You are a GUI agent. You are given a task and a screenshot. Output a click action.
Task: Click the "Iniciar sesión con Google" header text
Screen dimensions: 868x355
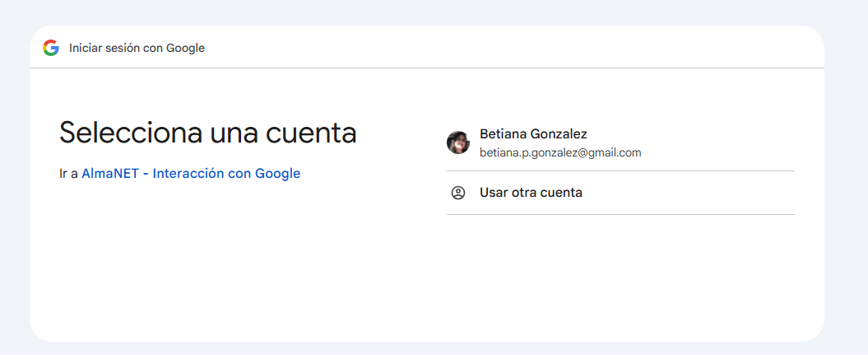[137, 48]
